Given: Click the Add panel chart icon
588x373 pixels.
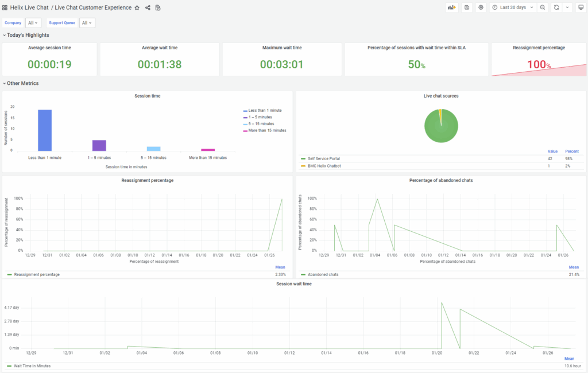Looking at the screenshot, I should pos(451,7).
